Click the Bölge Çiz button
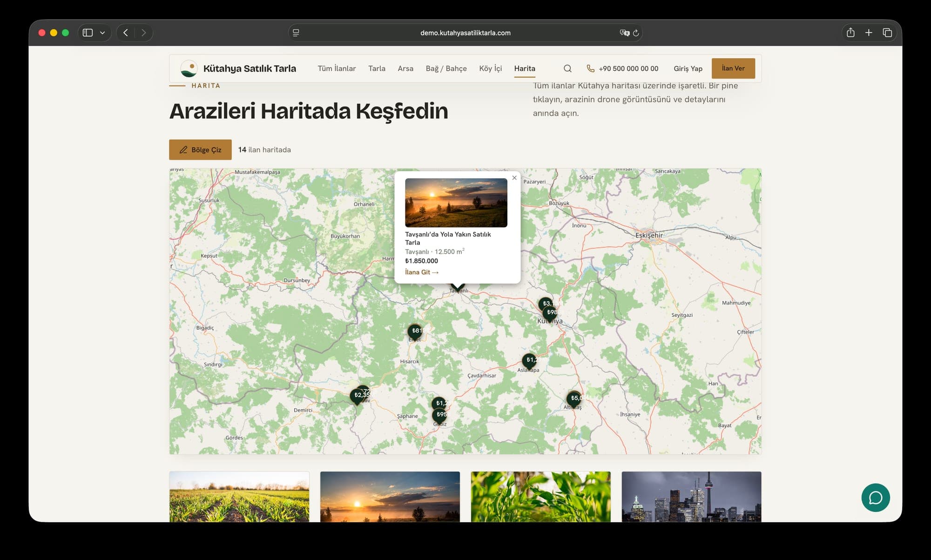 pos(200,150)
